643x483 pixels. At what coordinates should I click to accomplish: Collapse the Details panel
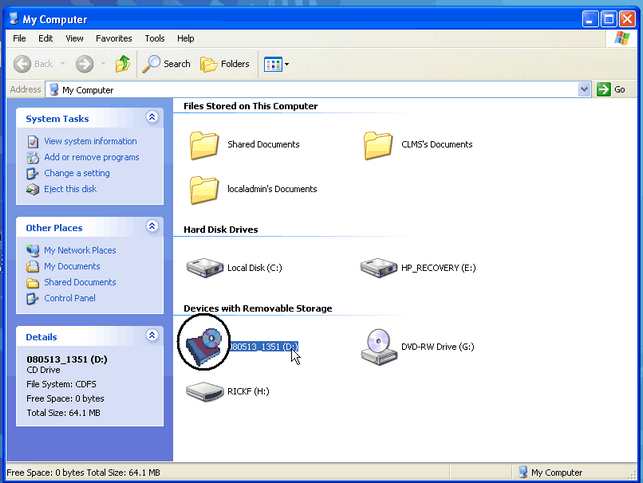[x=152, y=336]
